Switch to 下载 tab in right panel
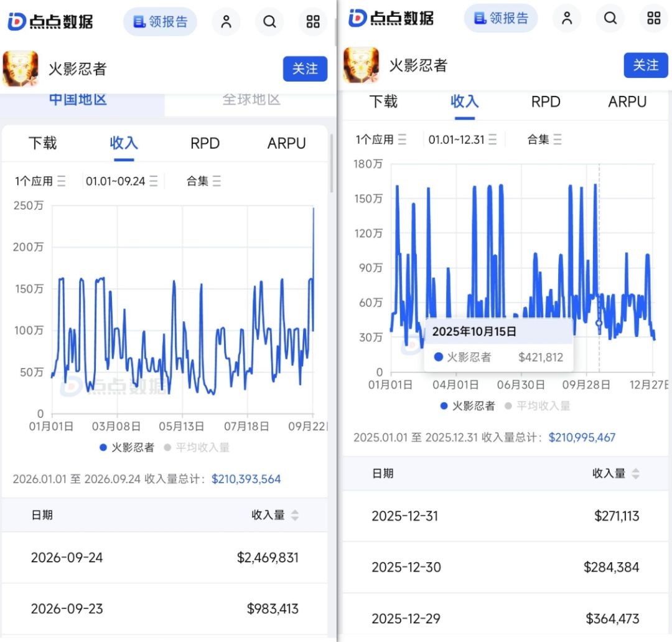672x642 pixels. 383,102
